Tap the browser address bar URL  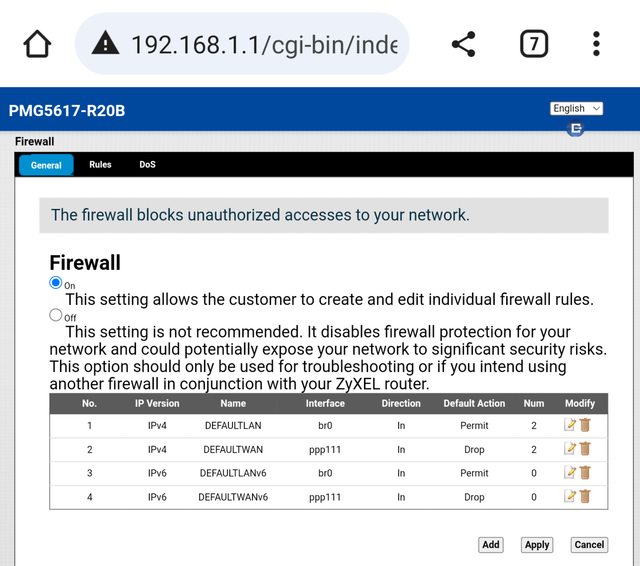264,44
